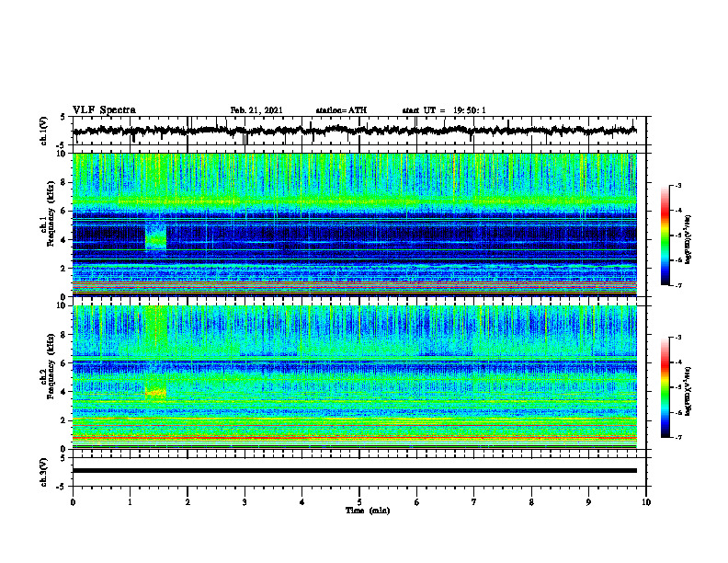The height and width of the screenshot is (563, 728).
Task: Click time axis tick label "9"
Action: pyautogui.click(x=588, y=502)
